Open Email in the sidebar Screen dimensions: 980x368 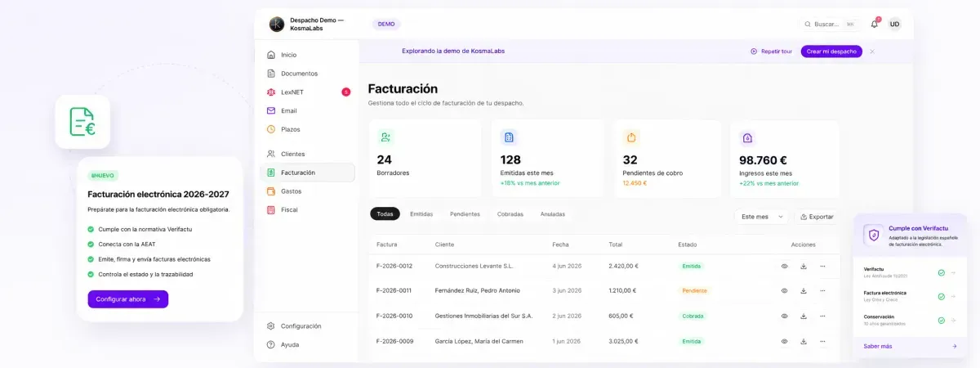pos(307,110)
